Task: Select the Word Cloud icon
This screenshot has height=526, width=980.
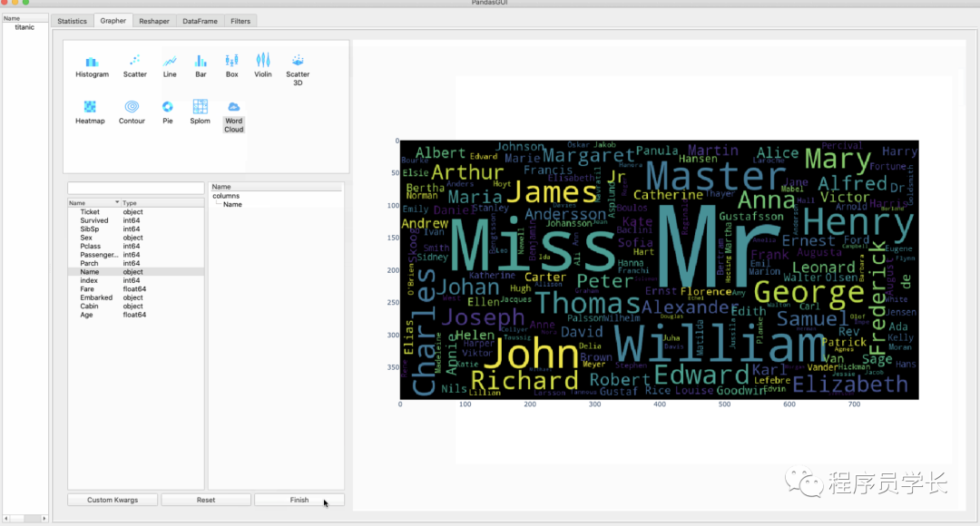Action: [234, 117]
